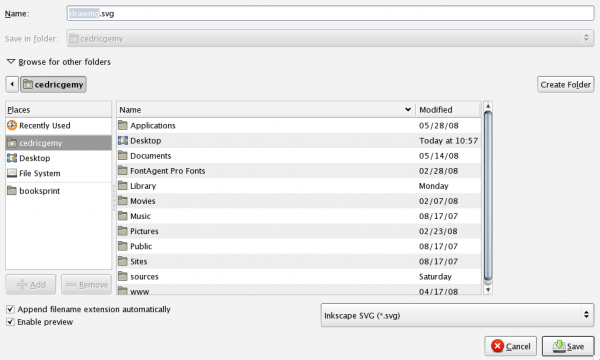Click the cedricgemy path bar button
The height and width of the screenshot is (360, 600).
[53, 85]
